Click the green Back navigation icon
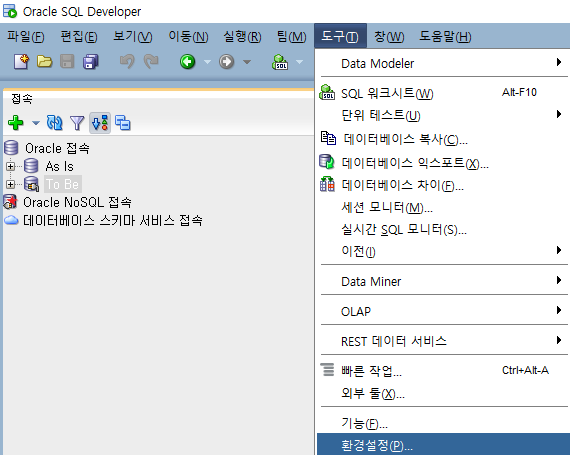This screenshot has height=455, width=570. pos(188,61)
